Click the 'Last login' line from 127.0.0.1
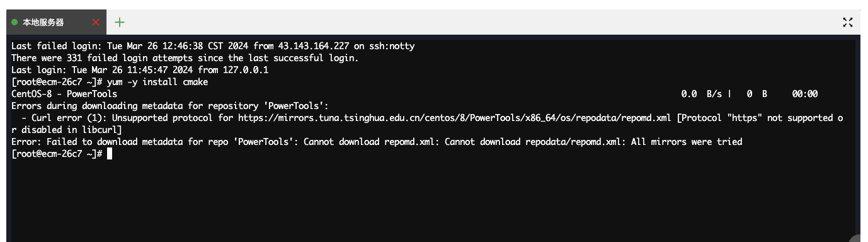868x242 pixels. [140, 70]
